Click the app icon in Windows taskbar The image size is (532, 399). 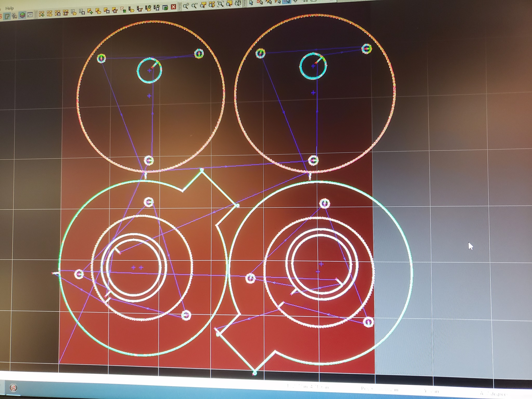[14, 388]
